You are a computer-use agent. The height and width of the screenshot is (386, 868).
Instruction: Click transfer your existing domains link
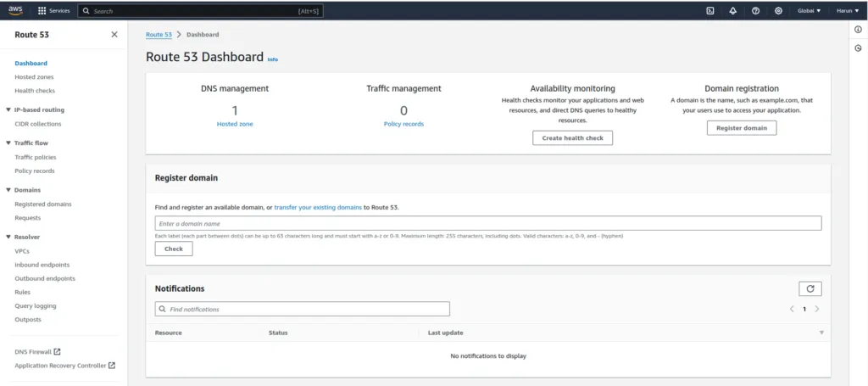[318, 207]
